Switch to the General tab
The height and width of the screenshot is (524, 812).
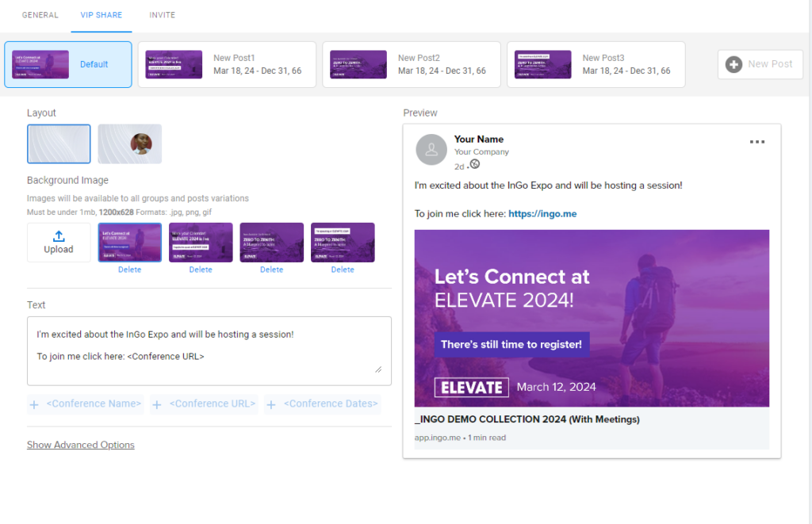coord(40,15)
